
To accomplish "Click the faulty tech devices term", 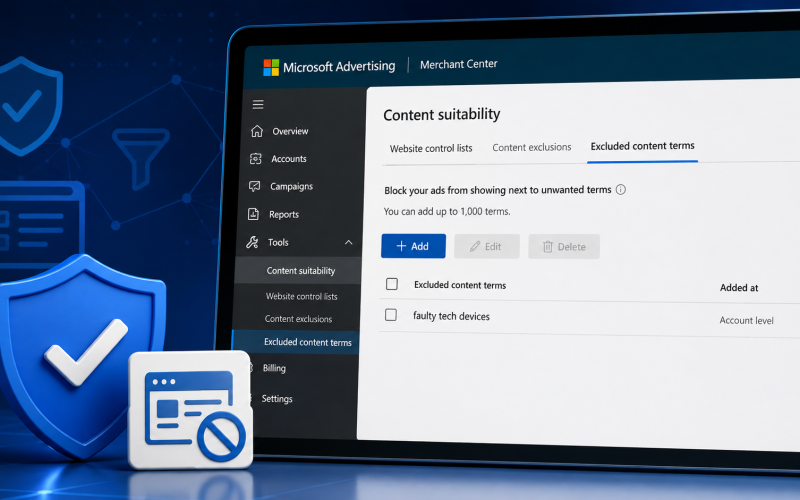I will tap(451, 316).
